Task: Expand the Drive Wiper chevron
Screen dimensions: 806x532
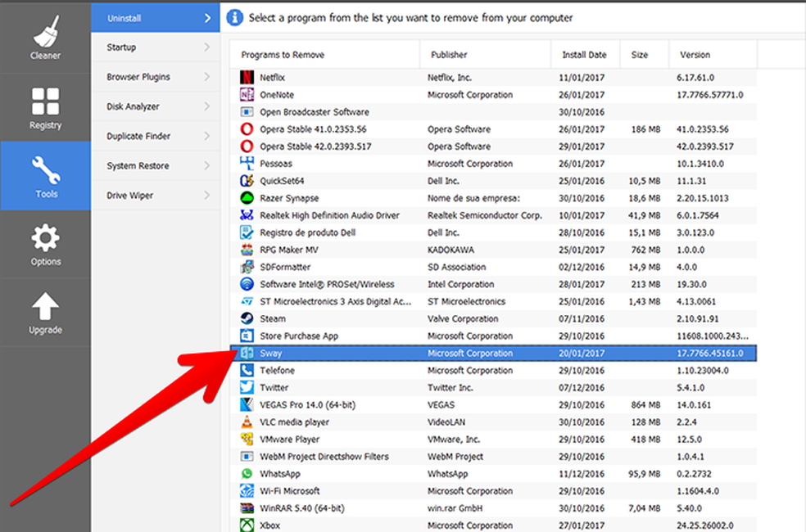Action: tap(206, 196)
